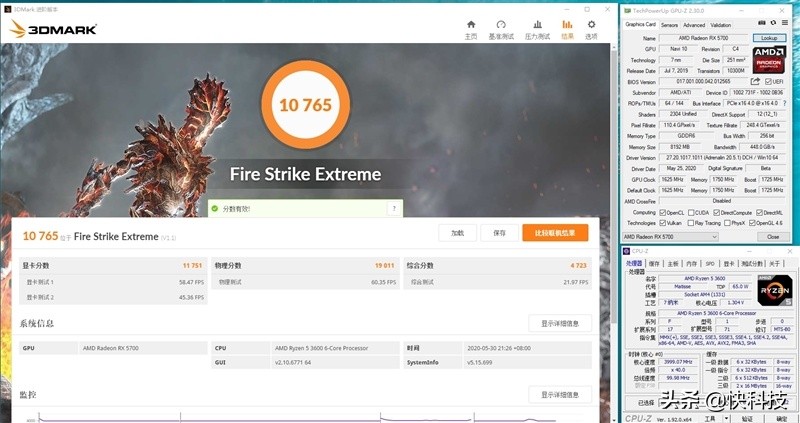Click the 核心速度 value 3999.07 MHz
The width and height of the screenshot is (800, 423).
pos(678,362)
